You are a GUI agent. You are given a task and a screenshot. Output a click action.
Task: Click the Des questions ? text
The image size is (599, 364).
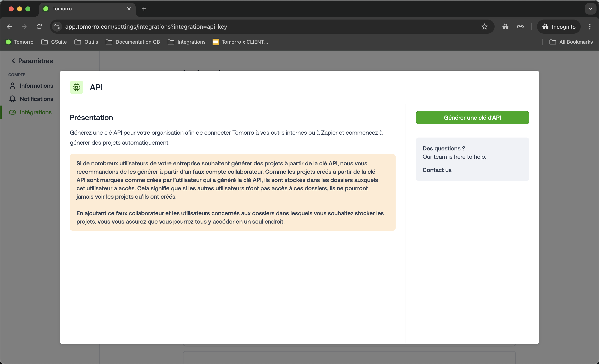point(444,148)
